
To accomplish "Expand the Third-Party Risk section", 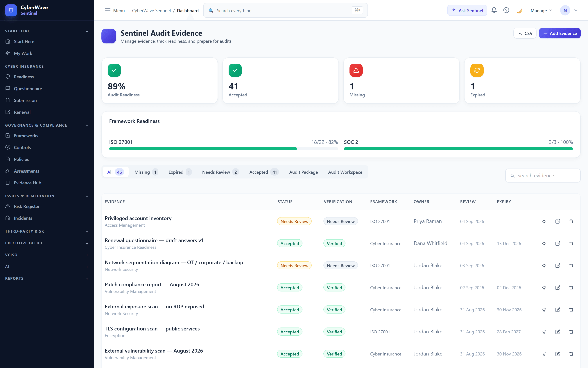I will pyautogui.click(x=87, y=231).
